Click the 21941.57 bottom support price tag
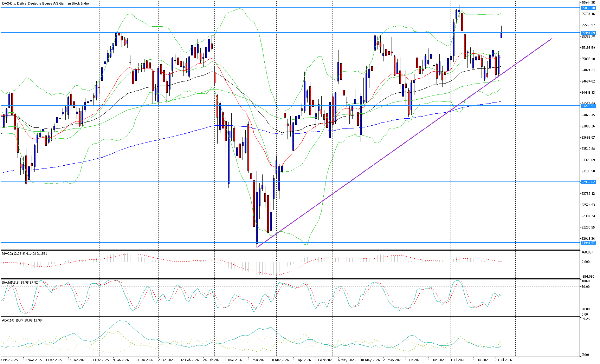This screenshot has height=364, width=600. pyautogui.click(x=588, y=243)
